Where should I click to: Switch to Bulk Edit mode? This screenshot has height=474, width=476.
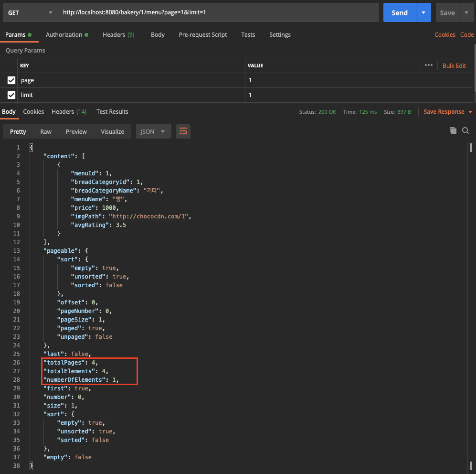click(454, 65)
